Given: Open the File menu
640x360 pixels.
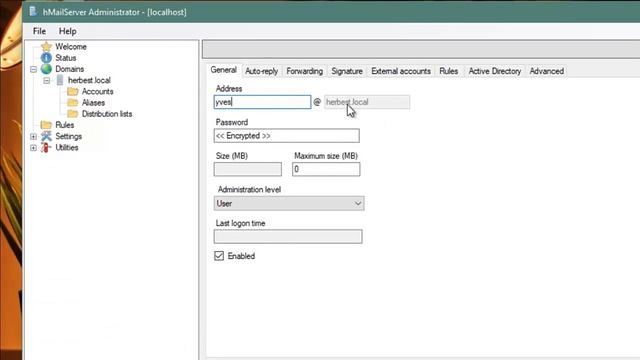Looking at the screenshot, I should pos(39,31).
